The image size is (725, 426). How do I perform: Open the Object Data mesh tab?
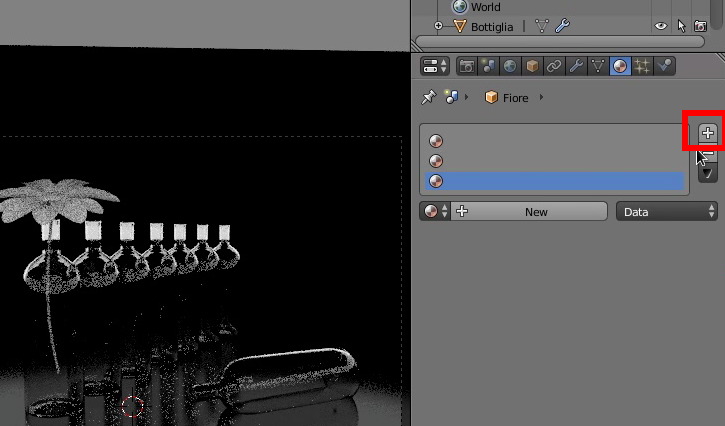(x=598, y=66)
